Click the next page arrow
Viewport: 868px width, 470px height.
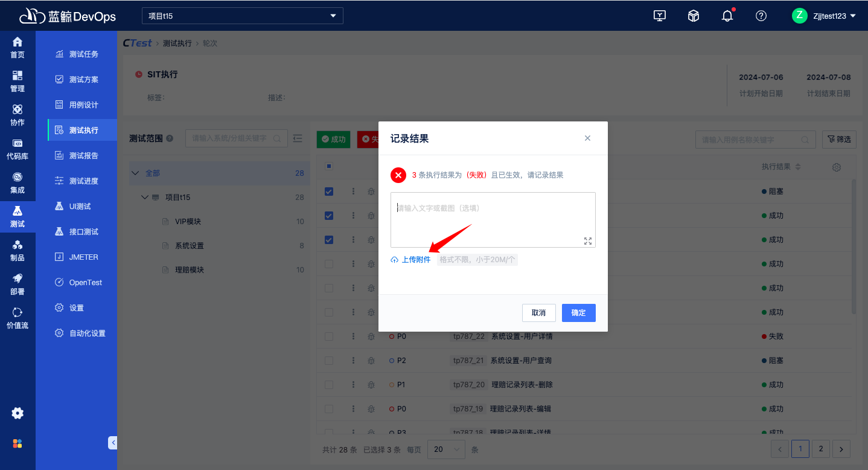click(x=841, y=449)
